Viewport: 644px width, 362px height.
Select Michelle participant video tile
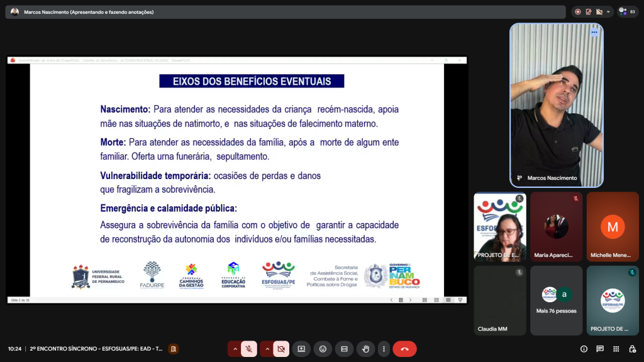[613, 226]
